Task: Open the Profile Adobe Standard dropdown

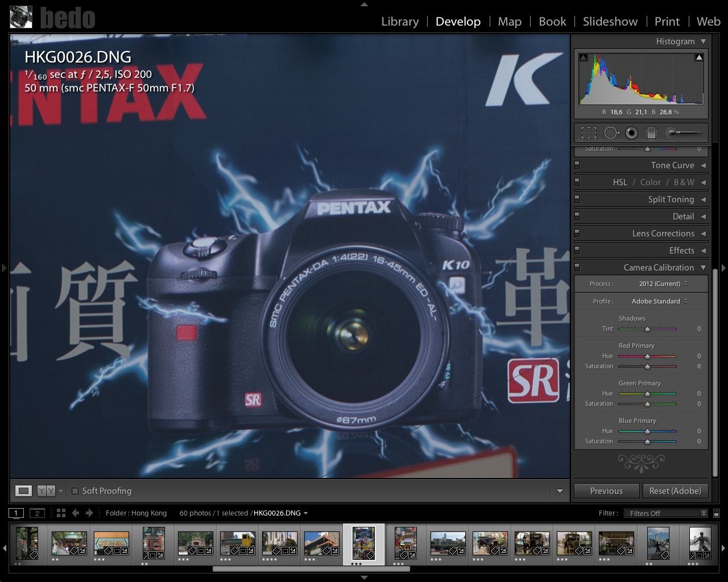Action: click(x=660, y=301)
